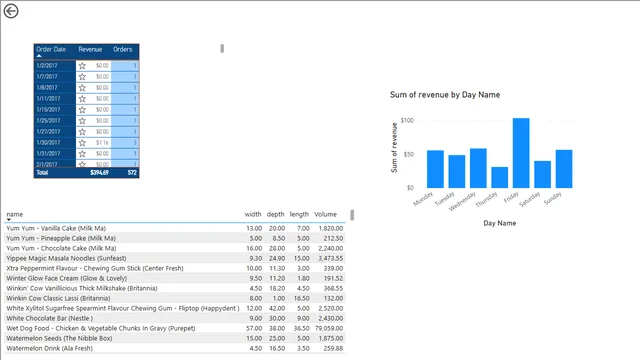
Task: Click star icon in 1/30/2017 row
Action: (x=82, y=143)
